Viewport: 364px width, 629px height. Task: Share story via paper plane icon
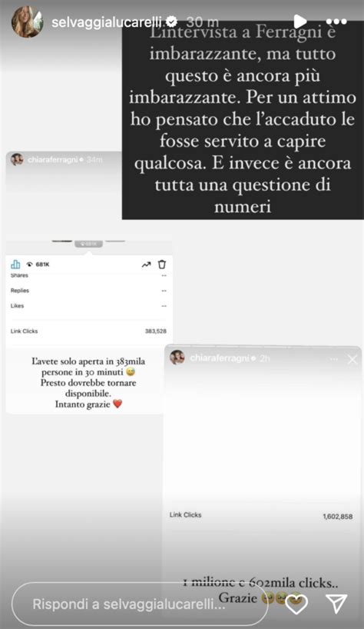(x=336, y=604)
